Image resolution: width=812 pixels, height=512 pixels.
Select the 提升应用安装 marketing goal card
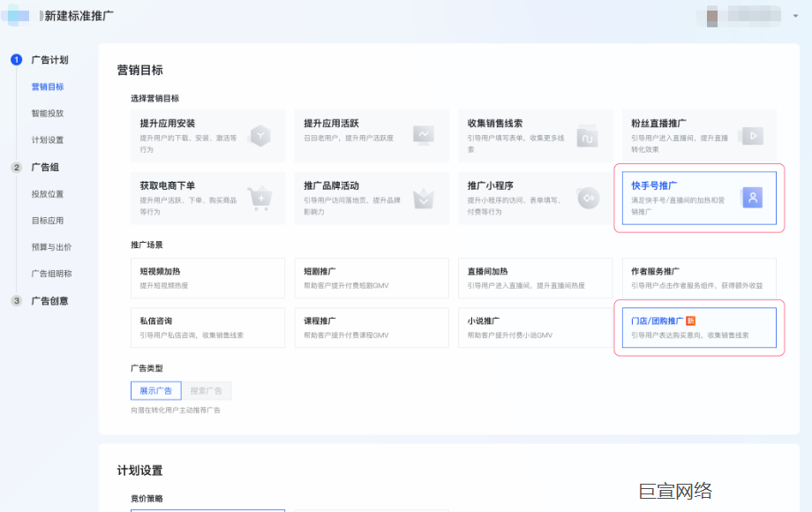[207, 136]
